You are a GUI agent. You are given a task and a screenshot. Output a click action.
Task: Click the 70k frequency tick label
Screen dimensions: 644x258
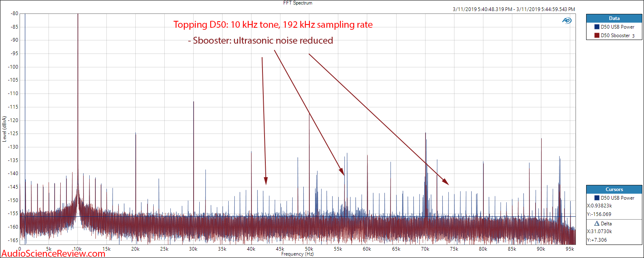(425, 249)
